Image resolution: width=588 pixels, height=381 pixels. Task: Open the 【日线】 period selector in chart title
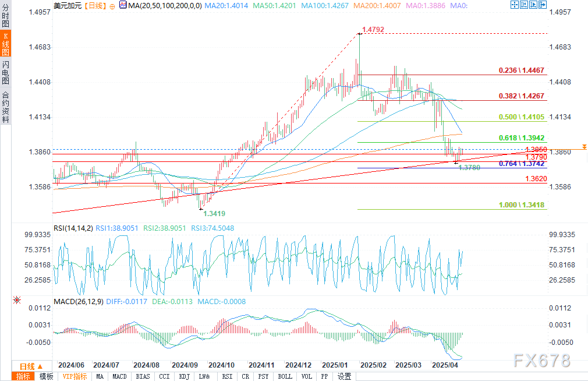coord(94,5)
